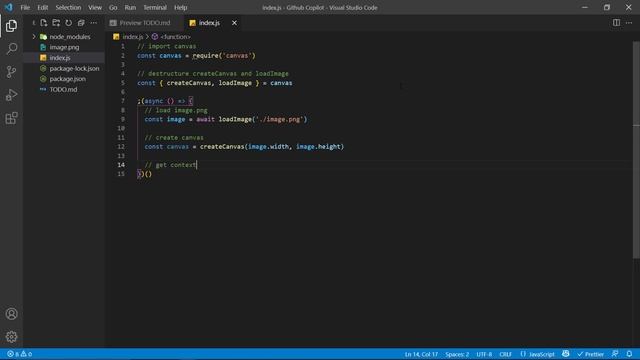640x360 pixels.
Task: Open the feedback icon in status bar
Action: tap(615, 354)
